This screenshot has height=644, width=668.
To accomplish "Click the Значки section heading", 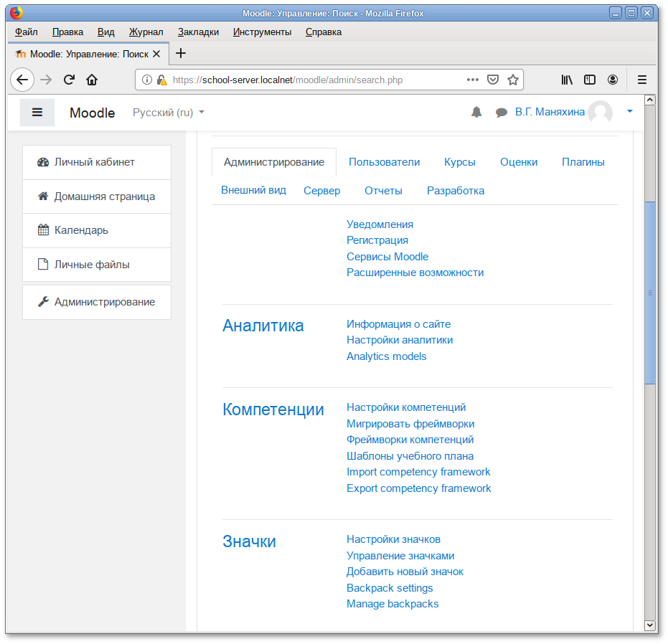I will (x=249, y=541).
